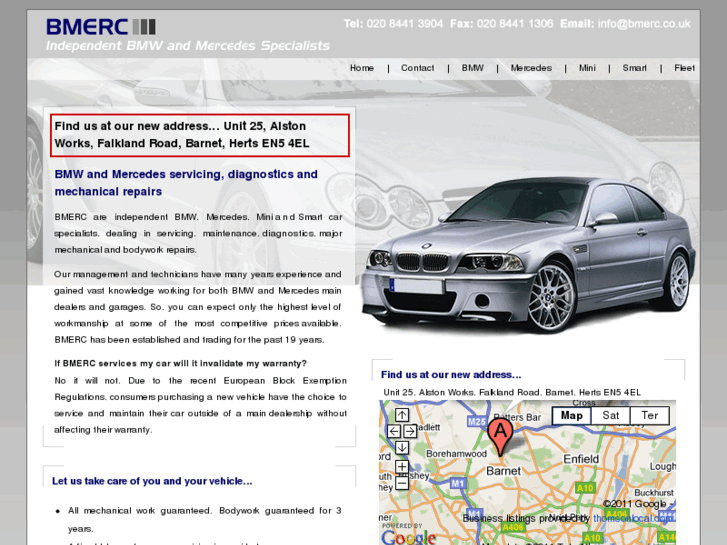Image resolution: width=727 pixels, height=545 pixels.
Task: Click the new address notice box
Action: pos(200,135)
